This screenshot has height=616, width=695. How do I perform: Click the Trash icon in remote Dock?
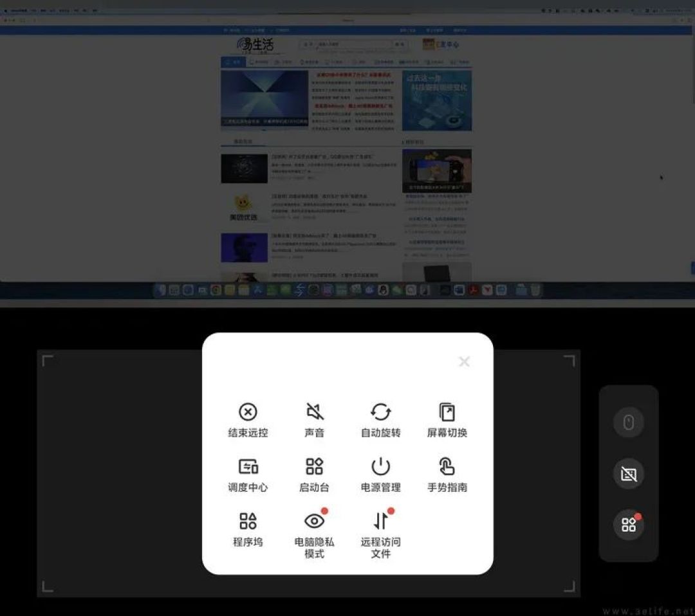[535, 290]
